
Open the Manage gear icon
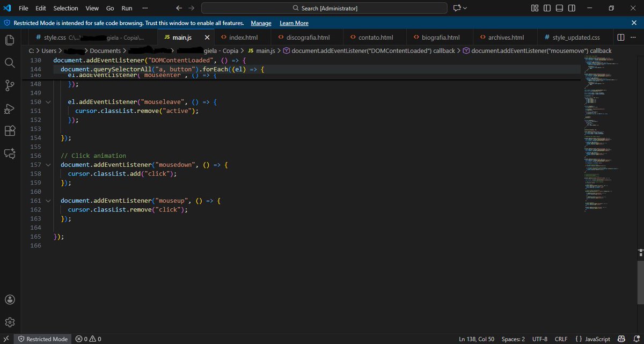(x=9, y=322)
